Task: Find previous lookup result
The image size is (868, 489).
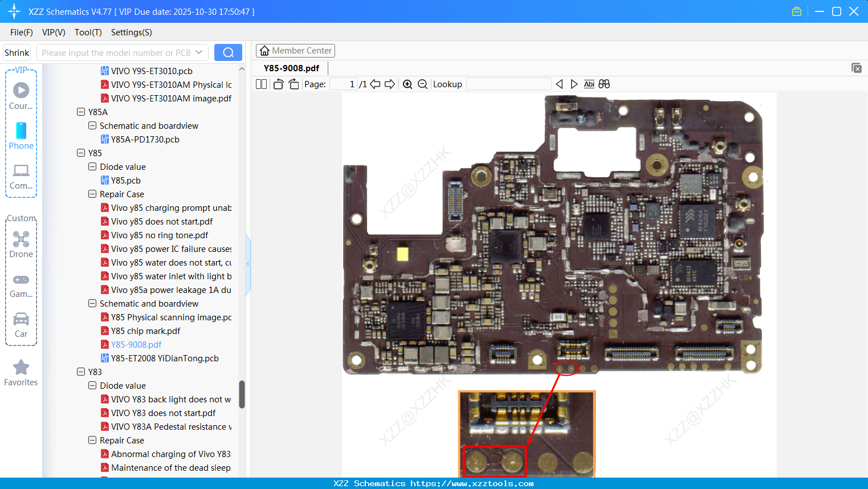Action: (559, 84)
